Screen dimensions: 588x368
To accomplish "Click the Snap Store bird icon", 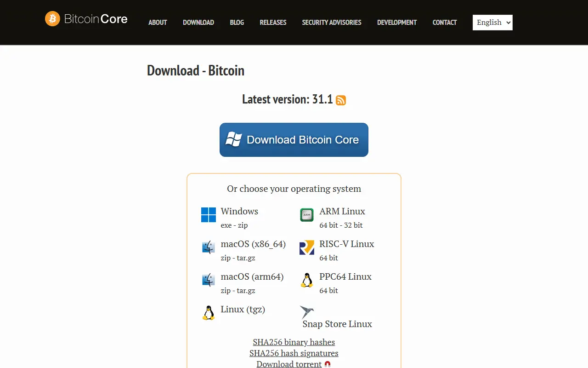I will [x=306, y=312].
